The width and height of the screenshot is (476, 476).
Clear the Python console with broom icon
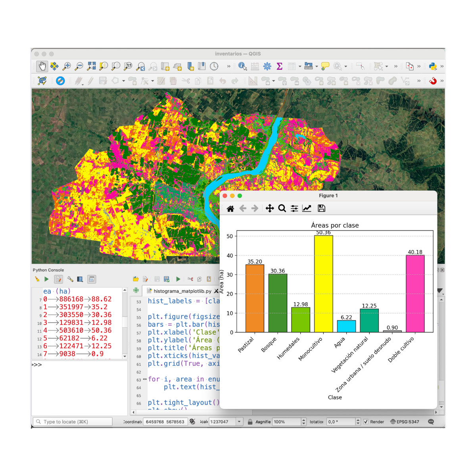37,279
